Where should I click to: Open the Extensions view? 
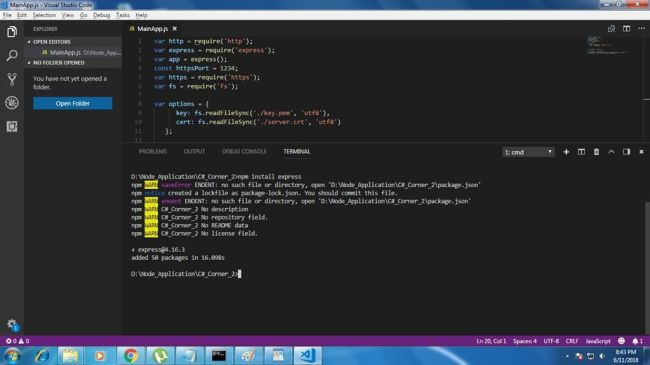coord(12,126)
